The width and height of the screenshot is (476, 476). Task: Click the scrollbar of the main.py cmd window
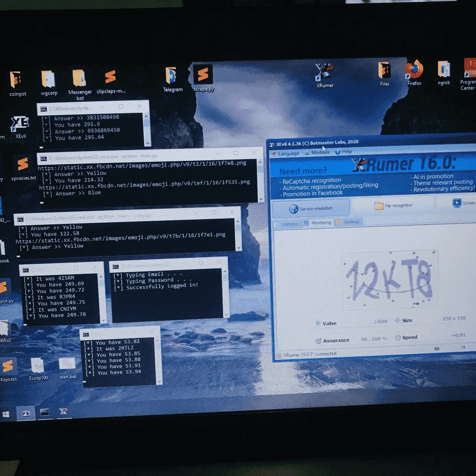(260, 180)
